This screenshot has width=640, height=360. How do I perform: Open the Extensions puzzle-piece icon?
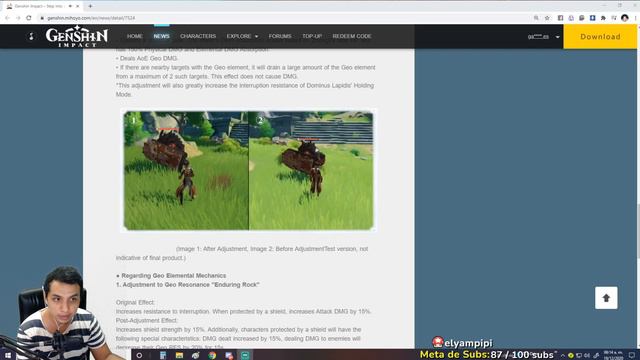point(603,18)
